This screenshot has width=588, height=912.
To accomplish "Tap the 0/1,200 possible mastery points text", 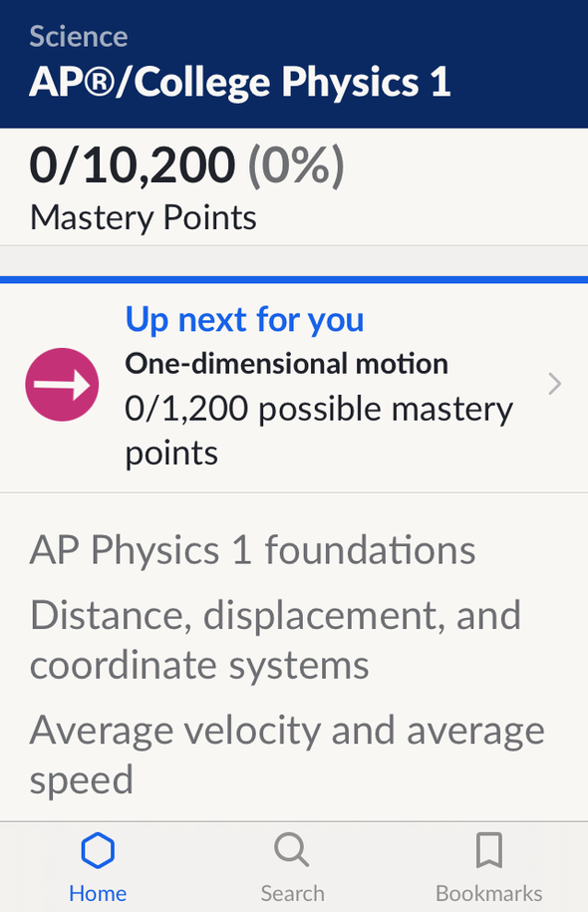I will click(319, 431).
